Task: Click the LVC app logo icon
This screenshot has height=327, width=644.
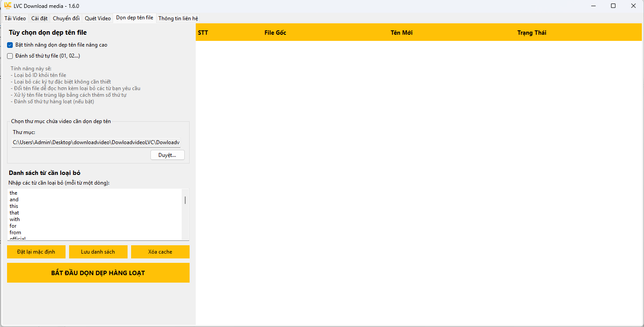Action: (7, 6)
